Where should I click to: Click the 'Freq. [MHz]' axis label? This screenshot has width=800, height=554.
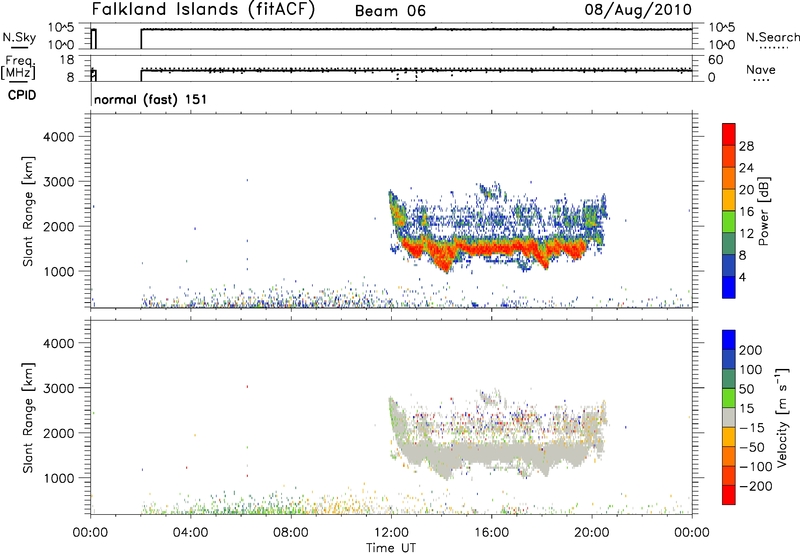[19, 68]
